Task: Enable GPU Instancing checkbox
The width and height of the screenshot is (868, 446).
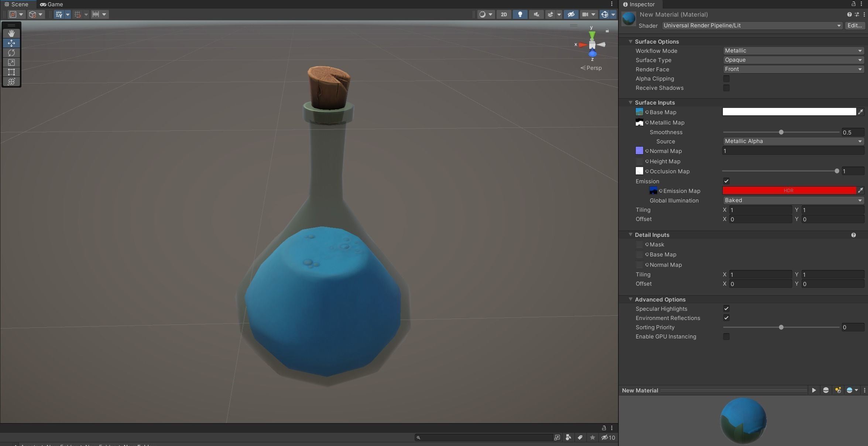Action: pos(726,337)
